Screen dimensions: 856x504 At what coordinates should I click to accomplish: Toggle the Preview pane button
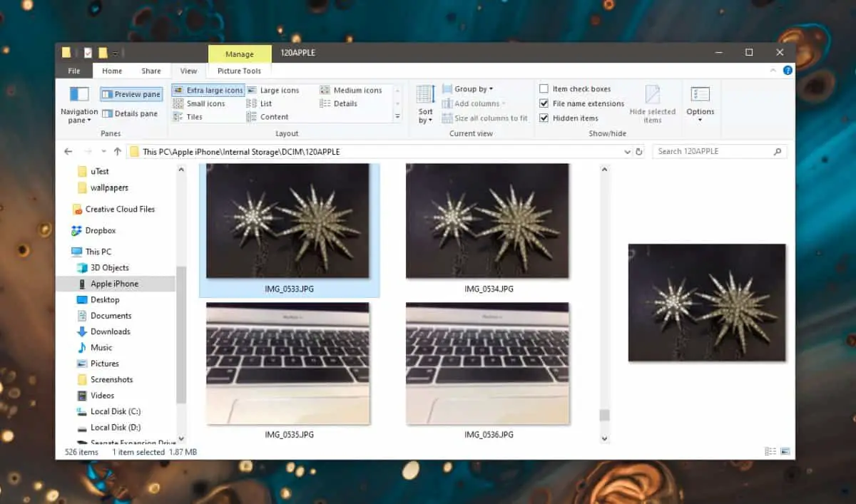131,94
